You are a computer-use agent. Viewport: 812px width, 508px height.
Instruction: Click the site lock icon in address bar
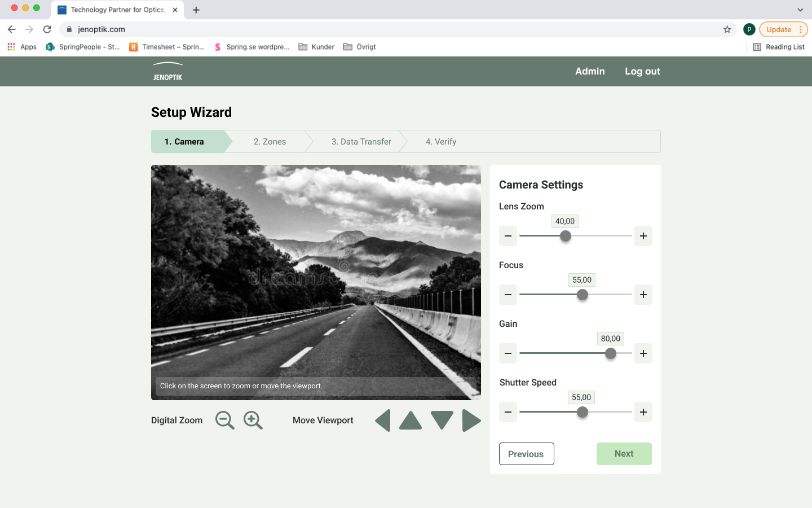pos(69,29)
